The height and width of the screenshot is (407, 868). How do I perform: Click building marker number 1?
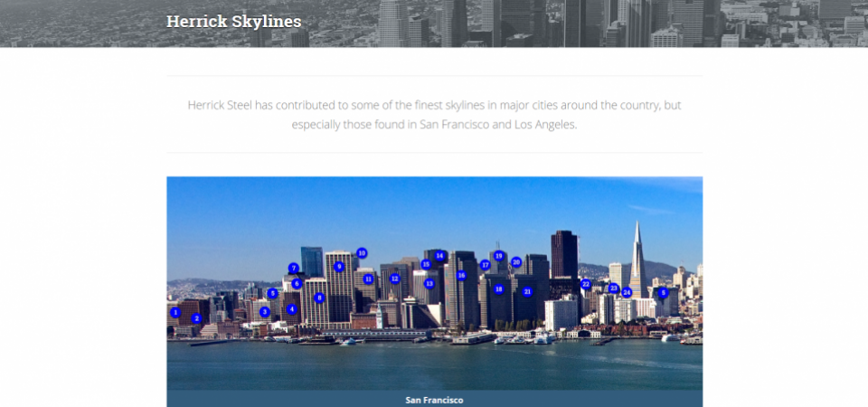tap(175, 312)
